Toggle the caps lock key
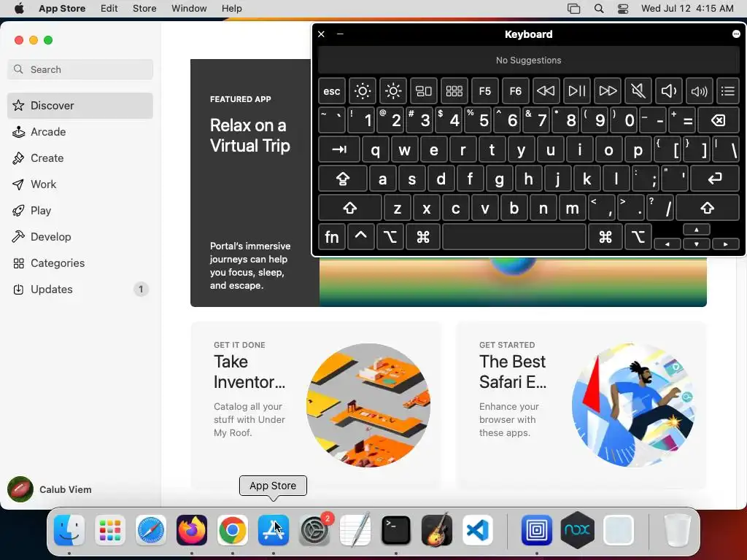This screenshot has width=747, height=560. click(343, 179)
